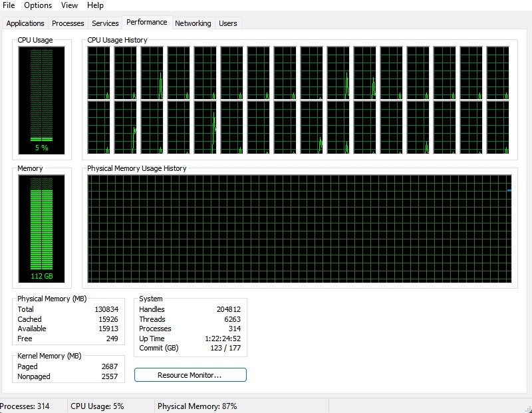Switch to the Networking tab

tap(193, 23)
